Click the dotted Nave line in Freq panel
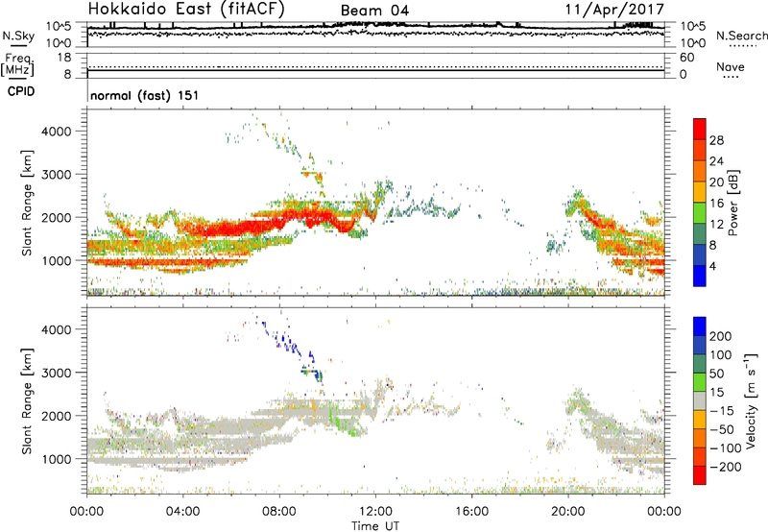 pyautogui.click(x=375, y=66)
